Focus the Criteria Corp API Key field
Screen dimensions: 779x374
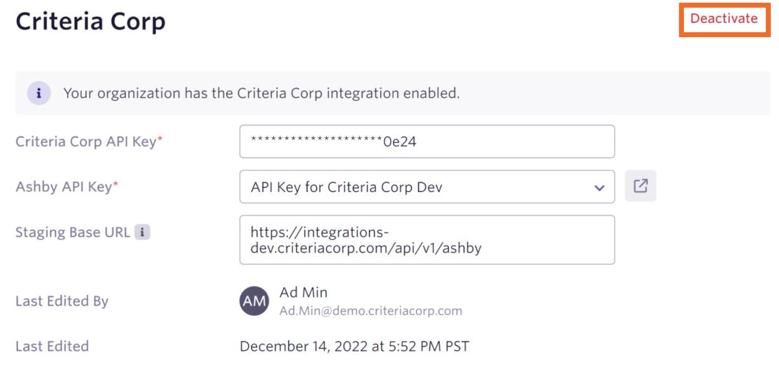pos(427,142)
